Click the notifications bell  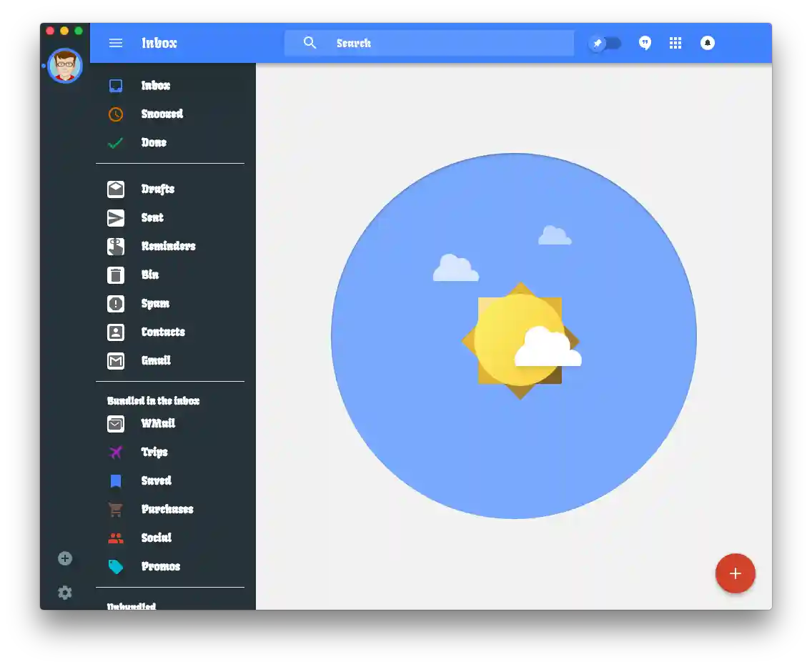click(707, 43)
